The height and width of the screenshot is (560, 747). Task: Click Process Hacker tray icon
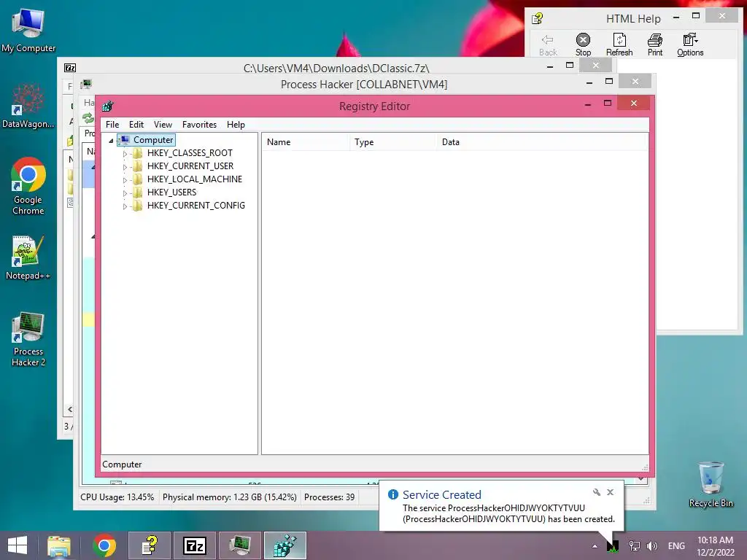coord(613,546)
